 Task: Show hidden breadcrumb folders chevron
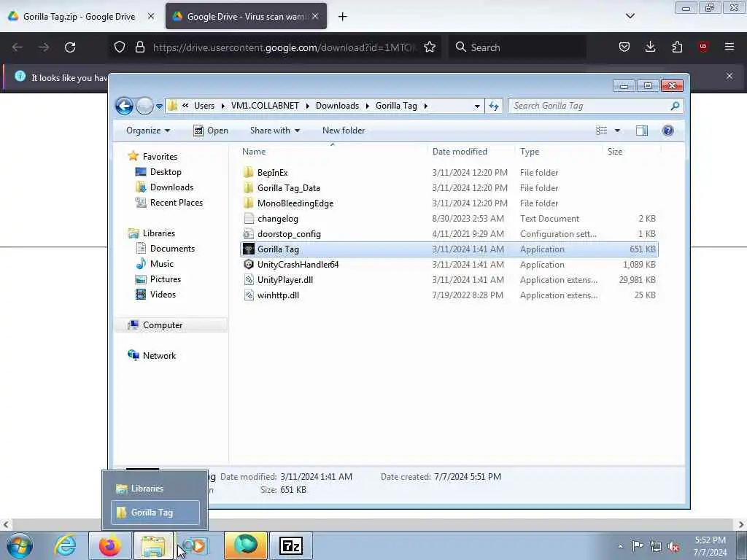185,106
